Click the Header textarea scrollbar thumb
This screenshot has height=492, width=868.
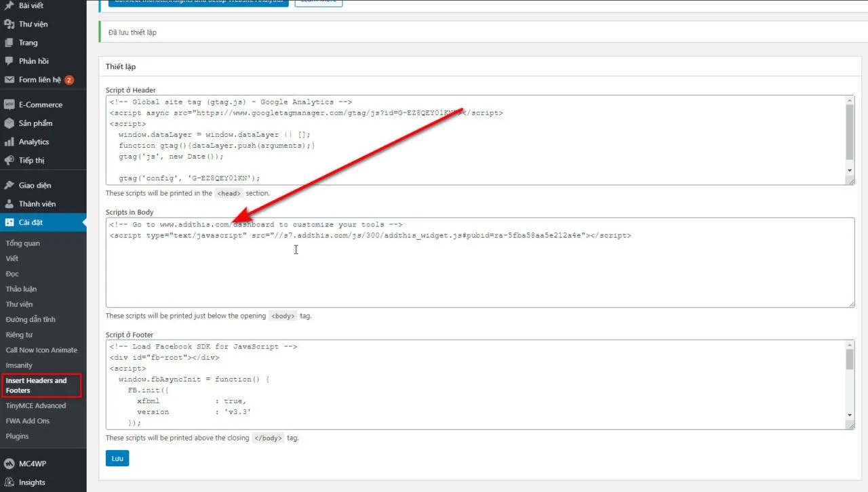[x=850, y=133]
